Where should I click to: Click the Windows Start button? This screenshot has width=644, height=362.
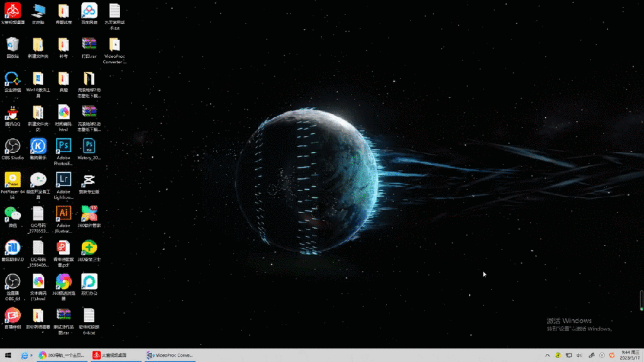pyautogui.click(x=8, y=356)
